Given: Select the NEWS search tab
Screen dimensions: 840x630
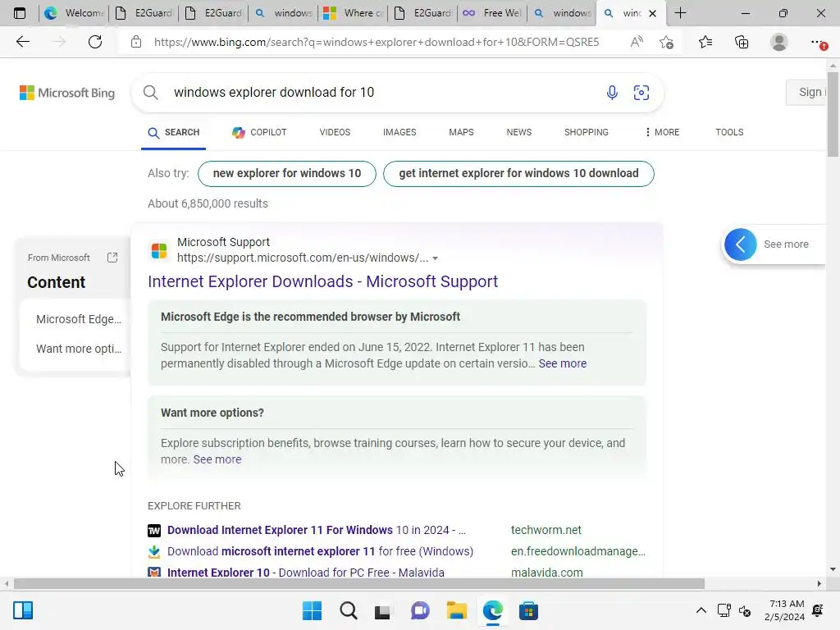Looking at the screenshot, I should [519, 132].
